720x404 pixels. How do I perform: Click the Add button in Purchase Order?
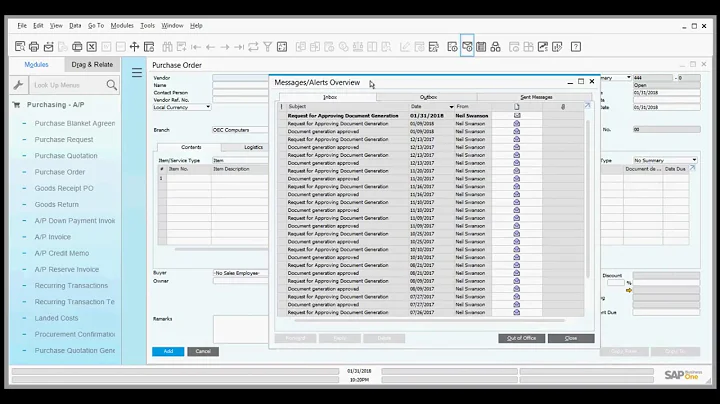click(168, 351)
